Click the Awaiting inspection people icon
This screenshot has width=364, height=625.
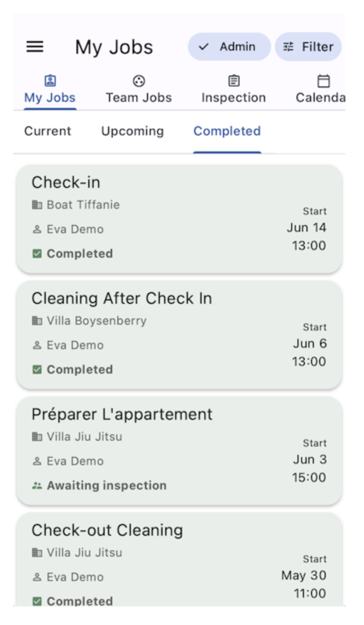[37, 486]
